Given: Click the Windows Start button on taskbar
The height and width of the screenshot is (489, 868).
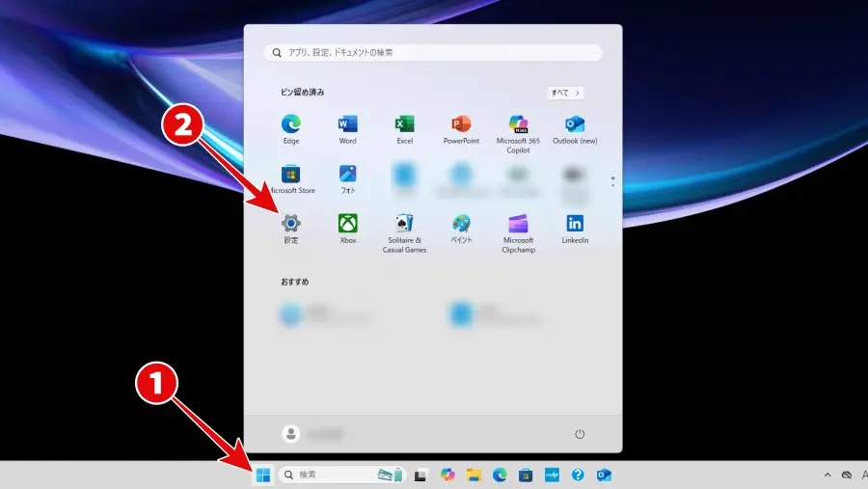Looking at the screenshot, I should click(263, 475).
